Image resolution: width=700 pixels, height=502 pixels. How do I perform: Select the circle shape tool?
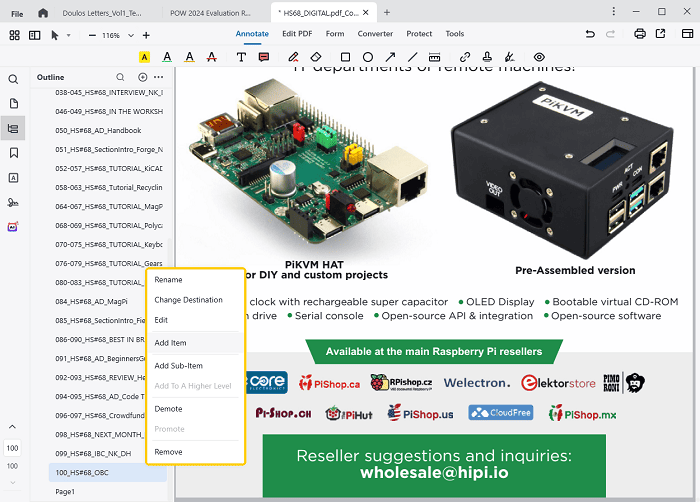click(368, 57)
